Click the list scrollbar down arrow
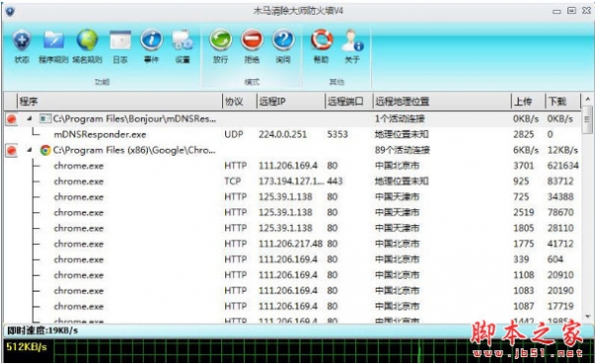 tap(587, 315)
